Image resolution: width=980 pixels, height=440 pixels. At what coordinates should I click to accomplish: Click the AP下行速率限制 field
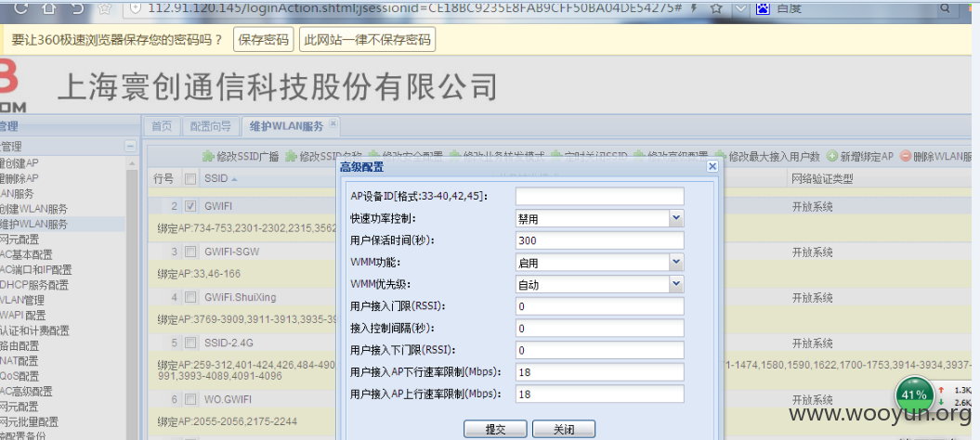pyautogui.click(x=600, y=372)
